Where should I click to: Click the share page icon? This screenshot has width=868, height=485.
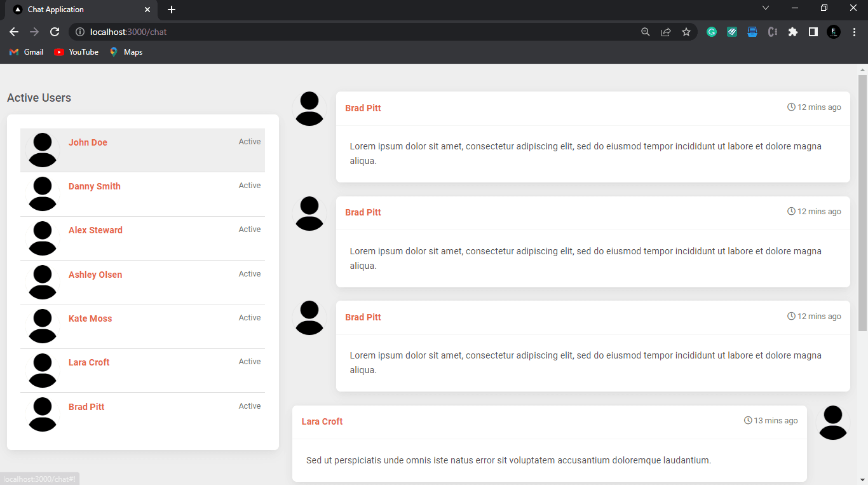666,32
